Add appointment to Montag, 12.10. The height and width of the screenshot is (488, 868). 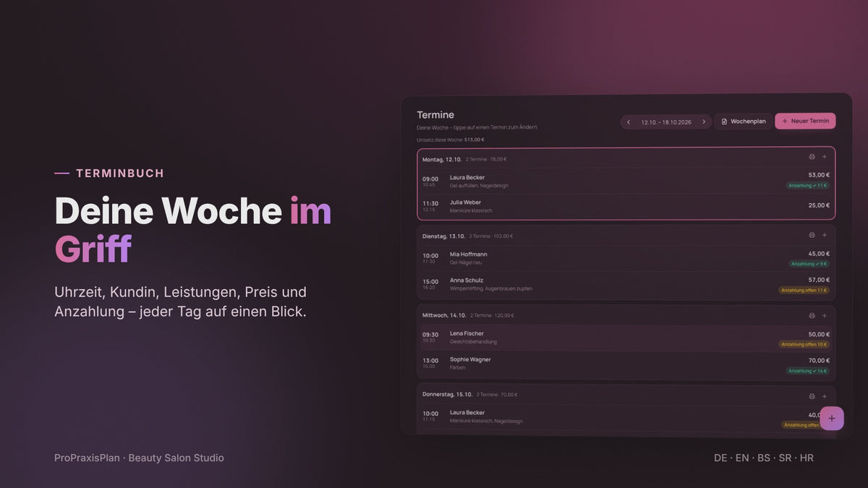click(824, 157)
